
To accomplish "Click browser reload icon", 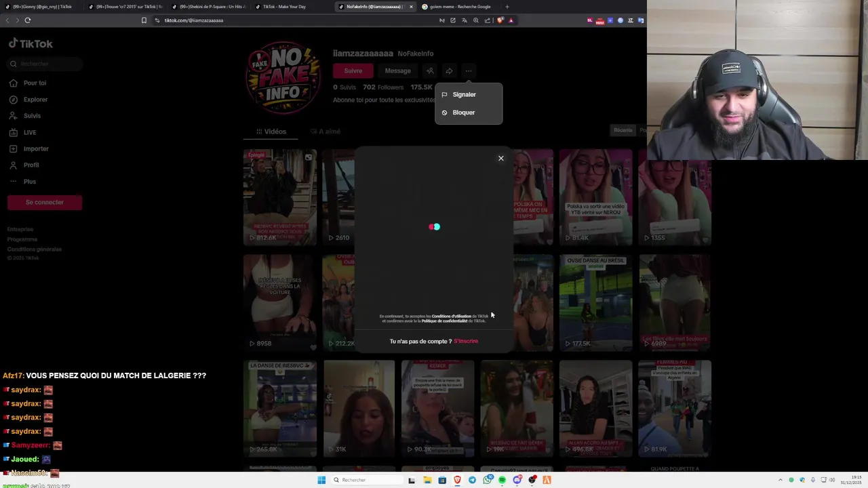I will pos(28,20).
